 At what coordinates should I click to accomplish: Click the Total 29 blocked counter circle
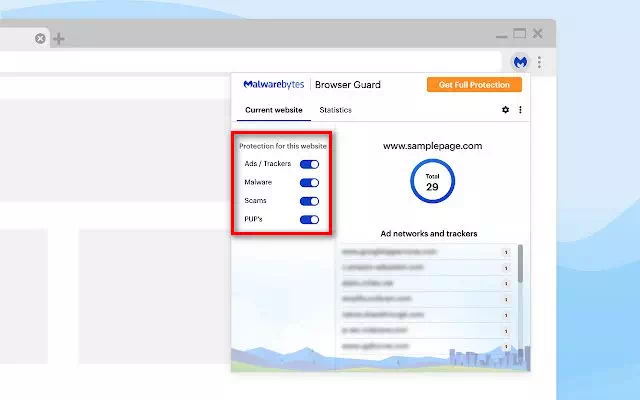point(432,181)
